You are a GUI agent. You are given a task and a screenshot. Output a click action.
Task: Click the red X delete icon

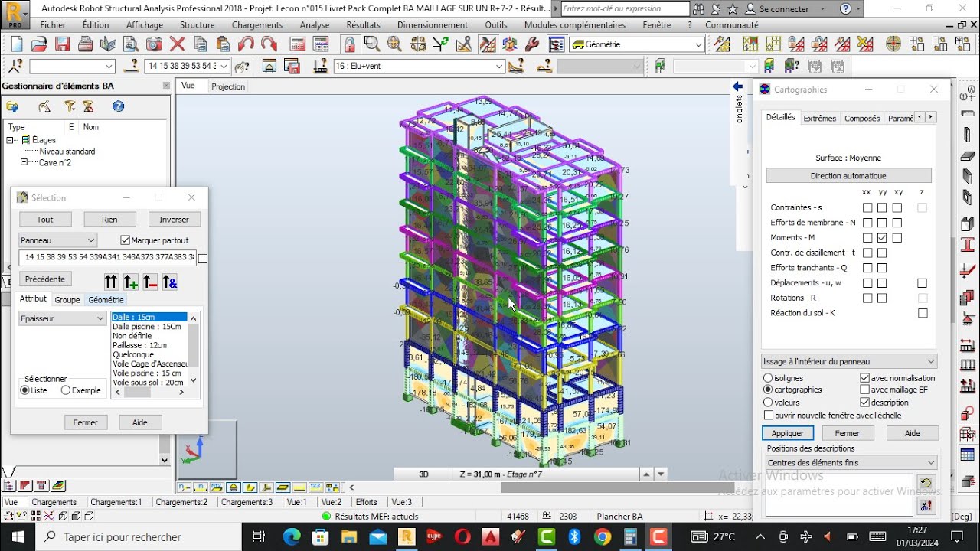177,44
